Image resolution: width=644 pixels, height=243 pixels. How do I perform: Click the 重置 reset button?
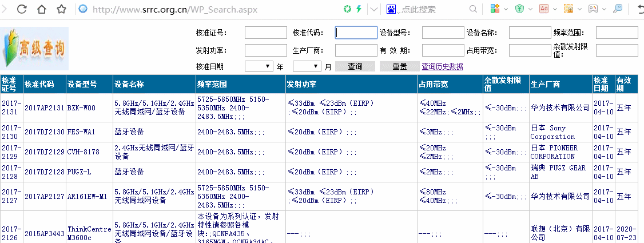[400, 66]
